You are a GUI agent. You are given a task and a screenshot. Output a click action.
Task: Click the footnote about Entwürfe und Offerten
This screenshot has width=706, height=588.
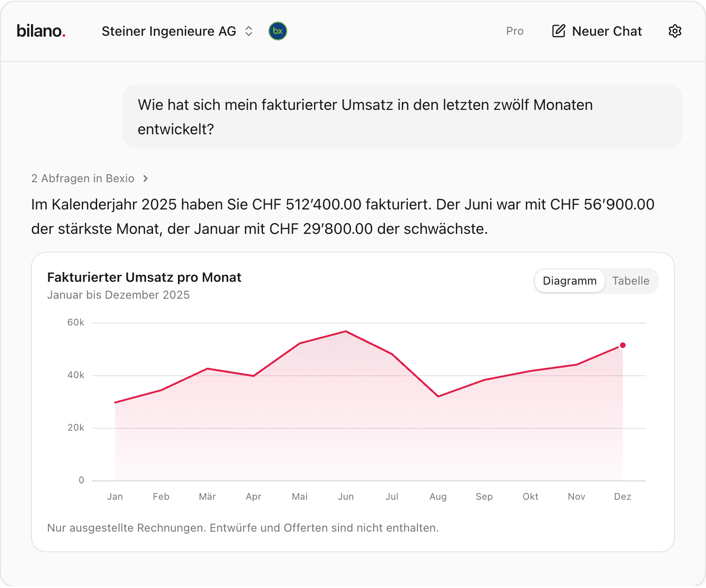(243, 528)
